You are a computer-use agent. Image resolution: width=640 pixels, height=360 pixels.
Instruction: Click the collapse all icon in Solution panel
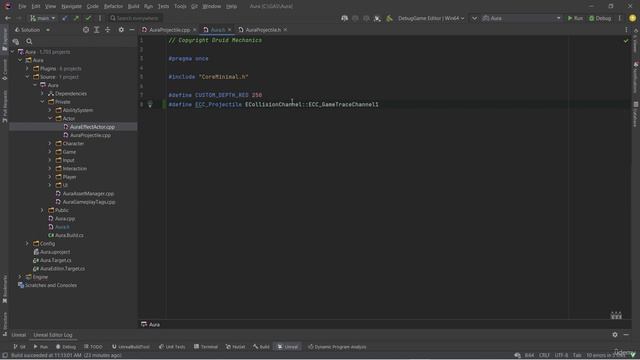click(x=108, y=30)
